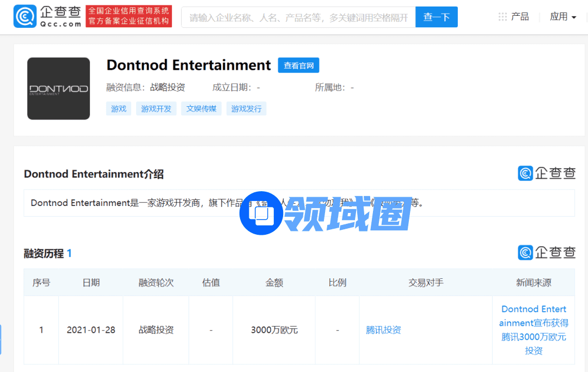Click the 企查查 logo beside 融资历程 heading
The height and width of the screenshot is (372, 588).
tap(546, 252)
